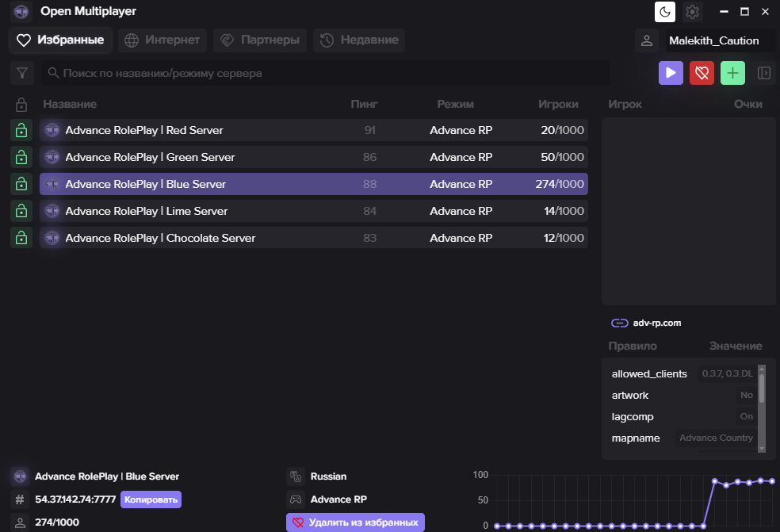Open adv-rp.com website link
The height and width of the screenshot is (532, 780).
click(656, 323)
